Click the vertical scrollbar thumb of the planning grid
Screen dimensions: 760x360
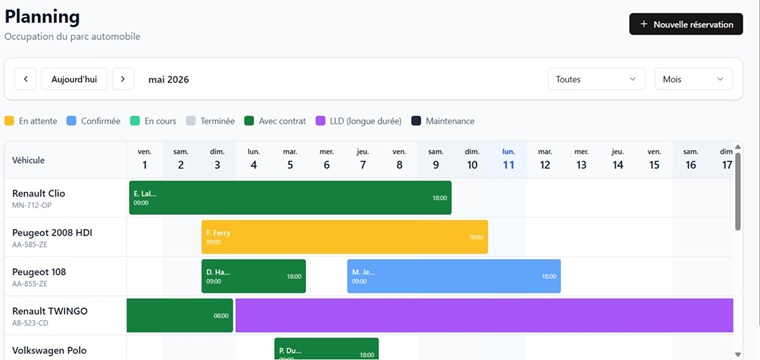click(738, 191)
